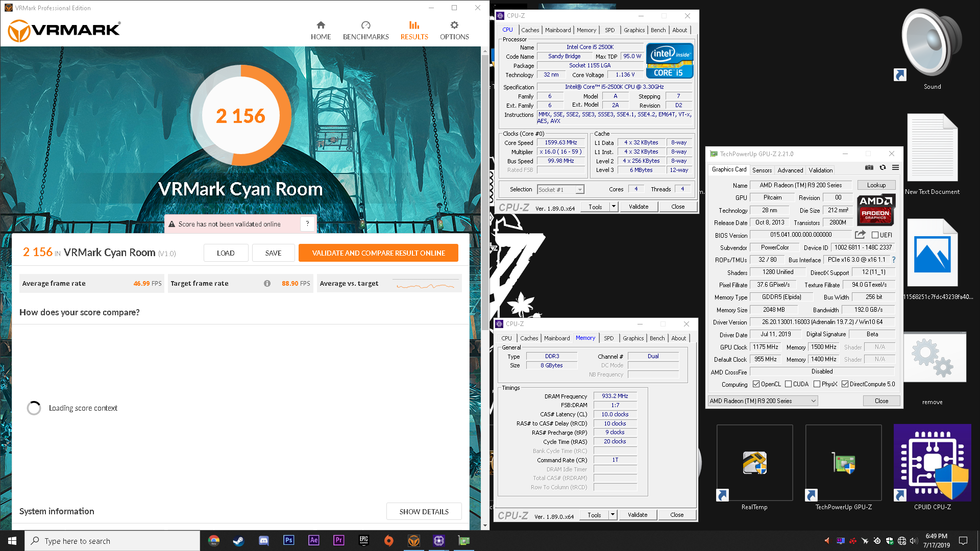980x551 pixels.
Task: Toggle the DirectCompute 5.0 checkbox
Action: [x=845, y=384]
